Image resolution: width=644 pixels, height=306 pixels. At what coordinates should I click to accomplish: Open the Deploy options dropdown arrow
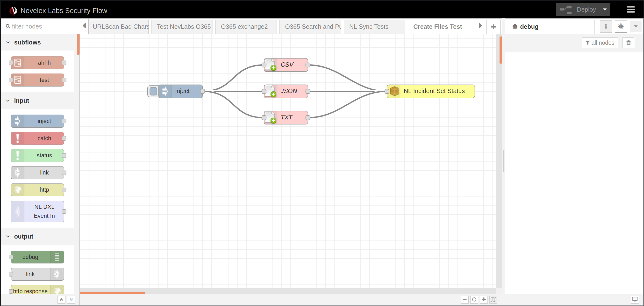[x=604, y=9]
